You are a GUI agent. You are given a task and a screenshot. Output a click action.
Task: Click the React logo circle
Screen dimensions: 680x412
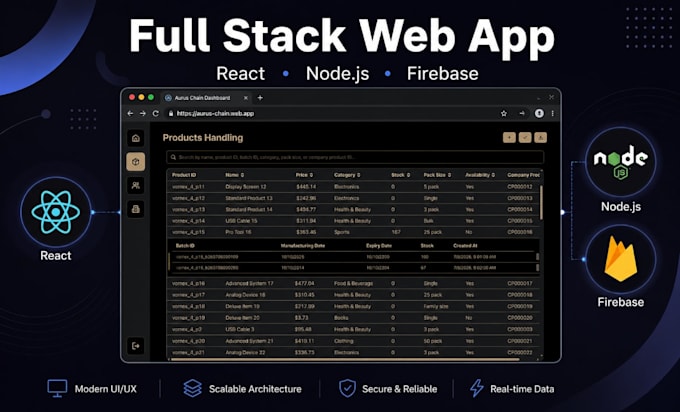[56, 212]
